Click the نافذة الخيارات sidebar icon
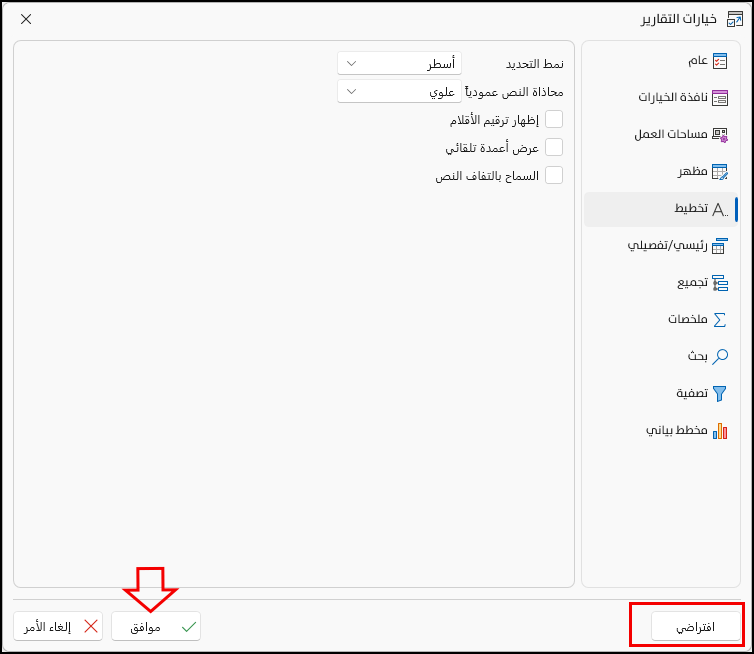The width and height of the screenshot is (754, 654). [x=720, y=98]
